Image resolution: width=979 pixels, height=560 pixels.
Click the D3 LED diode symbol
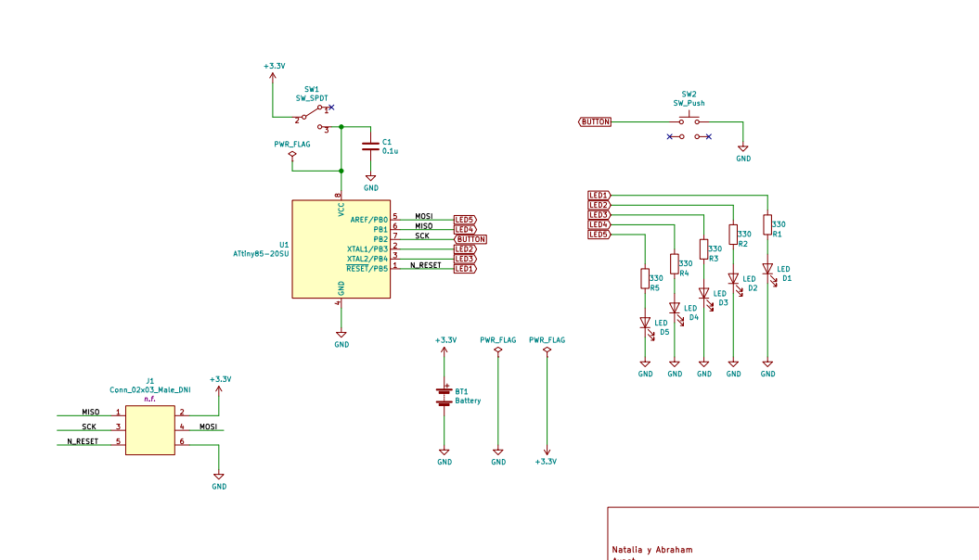pos(705,296)
